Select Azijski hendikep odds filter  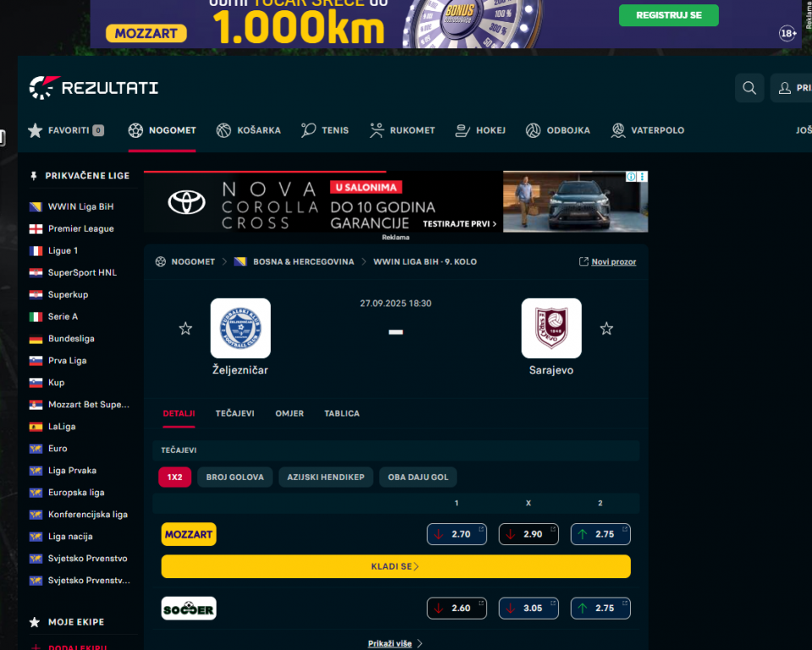[x=326, y=478]
